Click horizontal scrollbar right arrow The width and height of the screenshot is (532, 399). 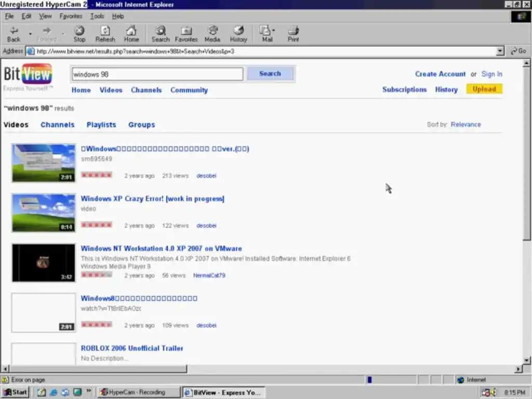518,369
